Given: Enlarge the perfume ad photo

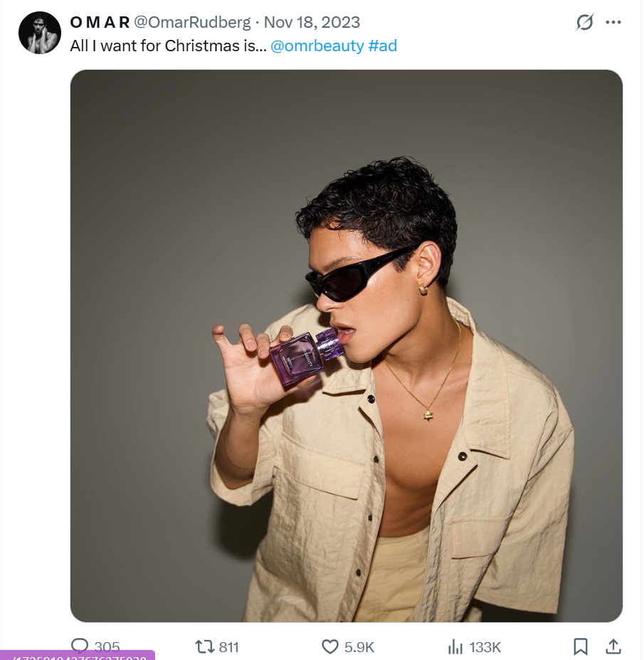Looking at the screenshot, I should point(346,345).
